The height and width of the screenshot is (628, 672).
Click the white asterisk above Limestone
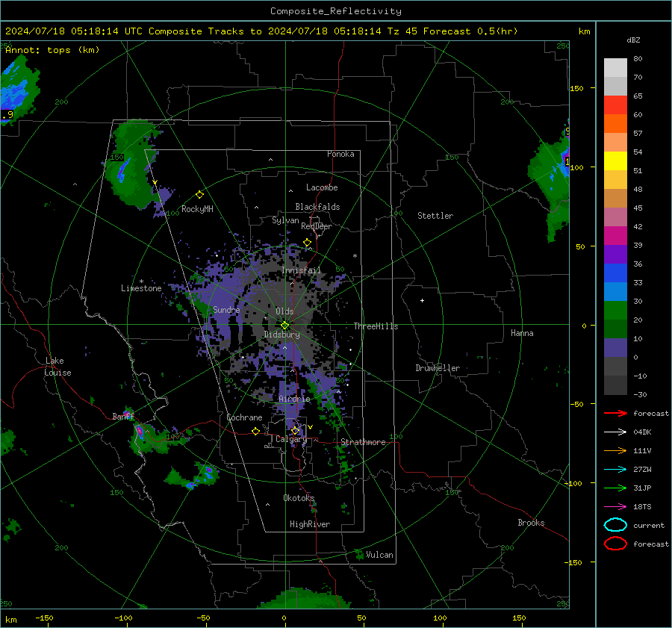click(x=141, y=282)
